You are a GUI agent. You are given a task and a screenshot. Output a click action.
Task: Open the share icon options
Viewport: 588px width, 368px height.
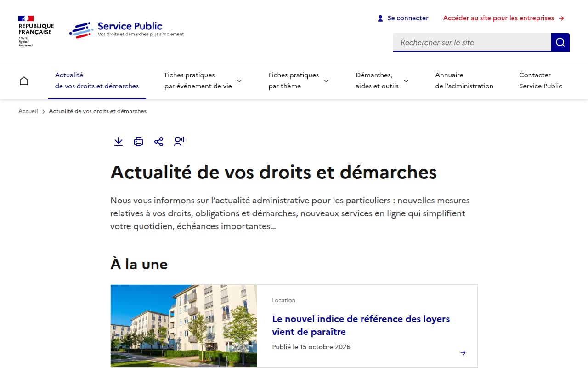(x=159, y=142)
